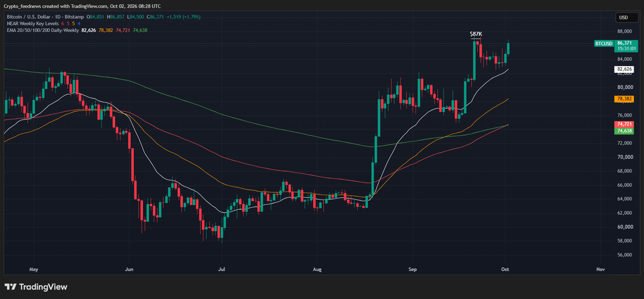Click the Jul label on time axis
644x299 pixels.
tap(222, 269)
